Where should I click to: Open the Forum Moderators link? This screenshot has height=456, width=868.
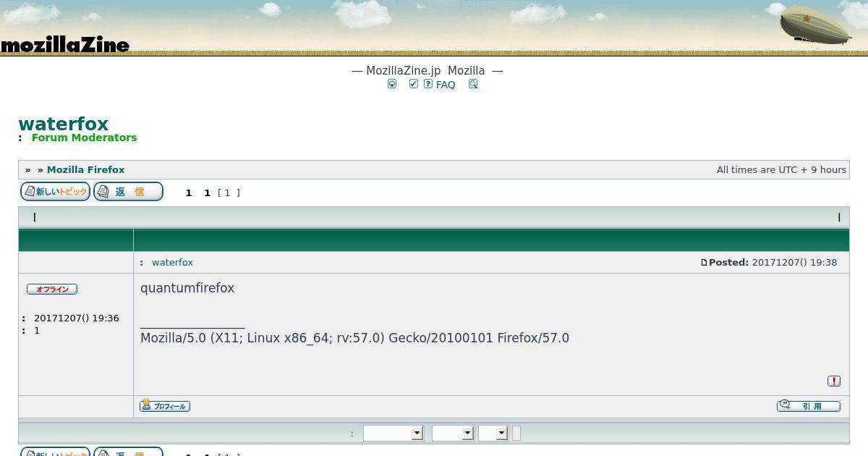[84, 138]
